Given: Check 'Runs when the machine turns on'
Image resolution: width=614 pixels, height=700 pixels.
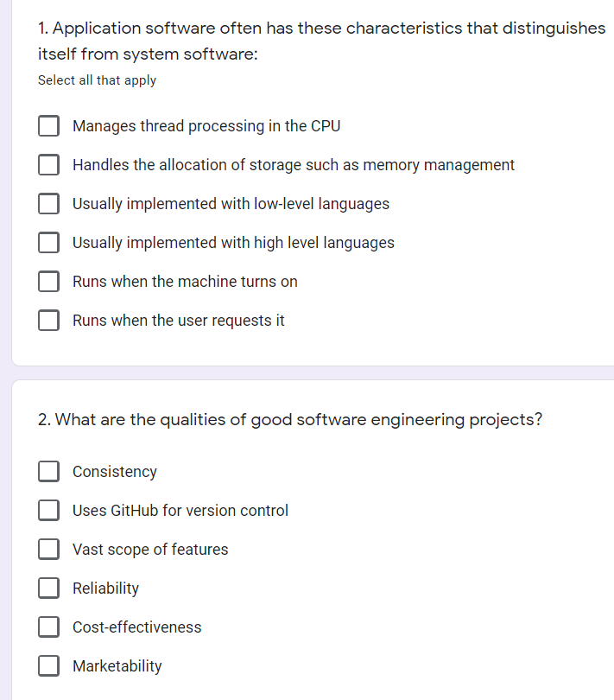Looking at the screenshot, I should 48,281.
